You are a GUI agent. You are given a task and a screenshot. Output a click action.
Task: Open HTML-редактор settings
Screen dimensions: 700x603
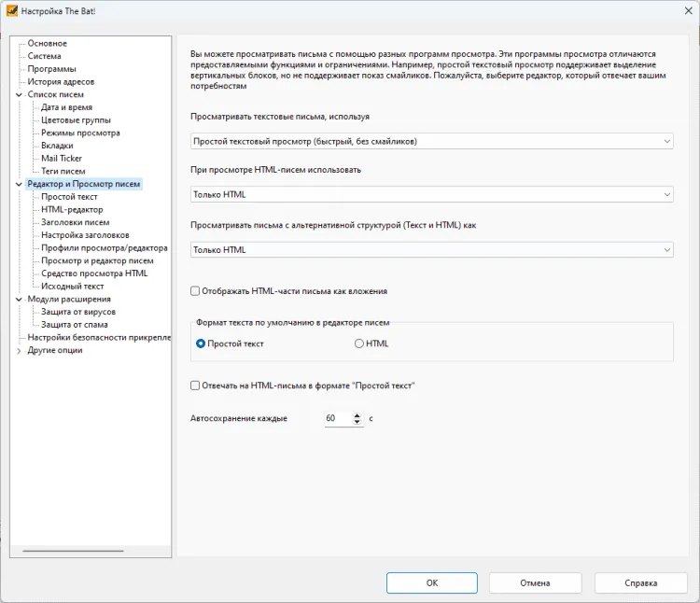click(x=72, y=209)
